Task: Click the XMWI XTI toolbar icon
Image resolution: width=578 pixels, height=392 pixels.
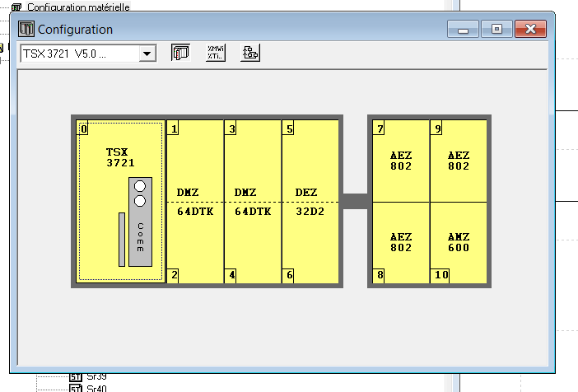Action: [215, 54]
